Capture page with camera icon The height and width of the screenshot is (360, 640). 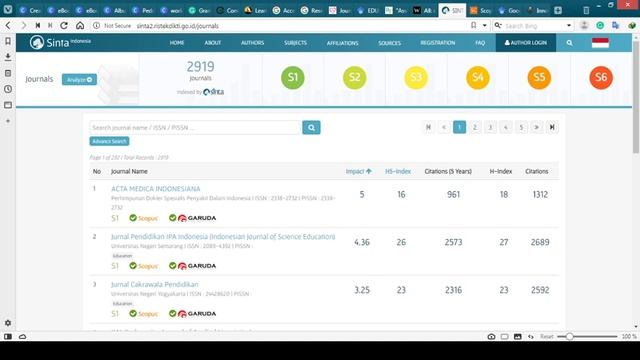point(491,336)
